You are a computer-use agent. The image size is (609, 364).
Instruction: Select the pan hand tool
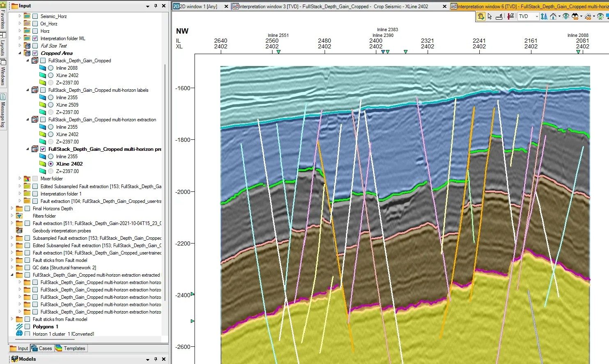481,16
